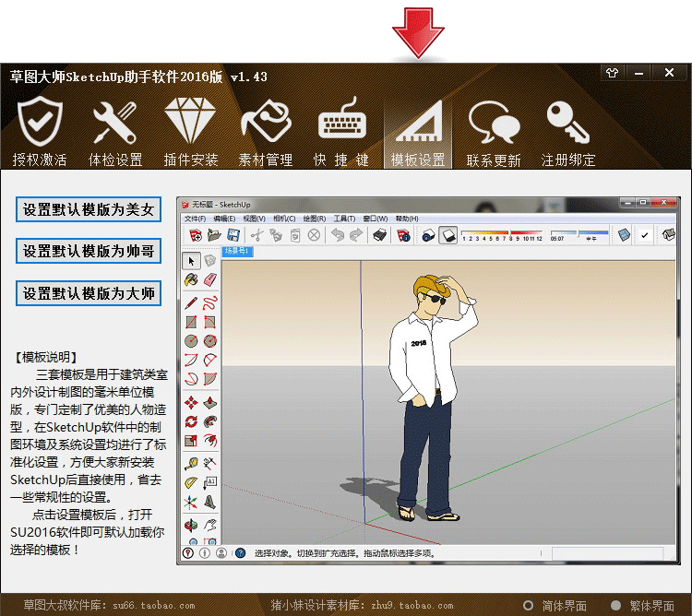Open 工具(T) menu in SketchUp preview
692x616 pixels.
click(344, 219)
